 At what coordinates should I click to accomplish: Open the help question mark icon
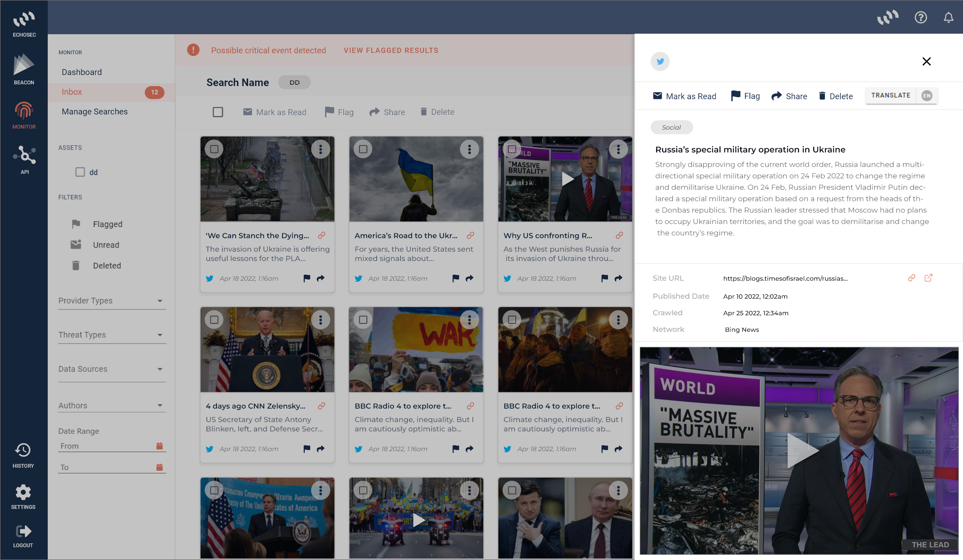921,17
